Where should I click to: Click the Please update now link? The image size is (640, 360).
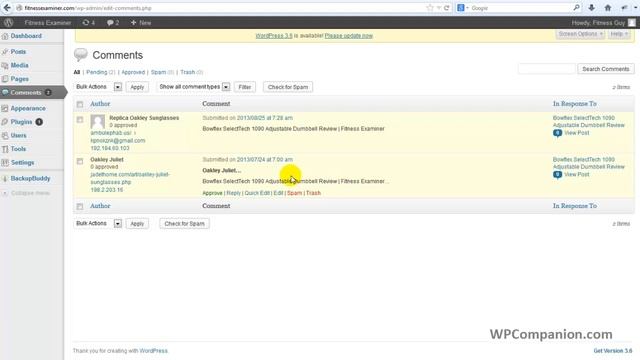(349, 36)
